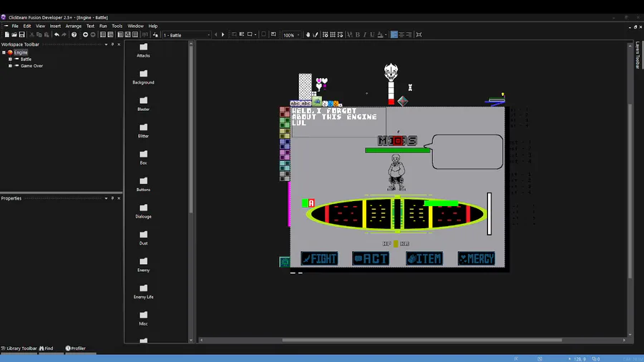Open the Insert menu
This screenshot has width=644, height=362.
coord(55,26)
